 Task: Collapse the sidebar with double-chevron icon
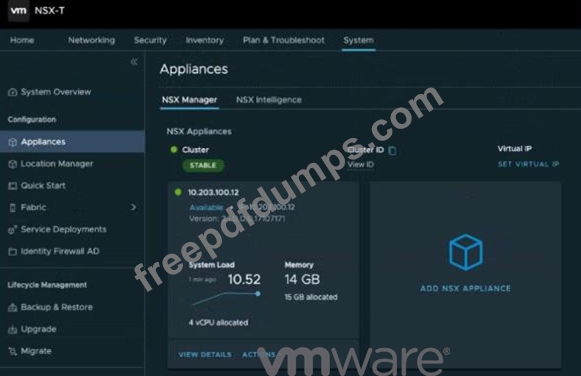click(134, 61)
